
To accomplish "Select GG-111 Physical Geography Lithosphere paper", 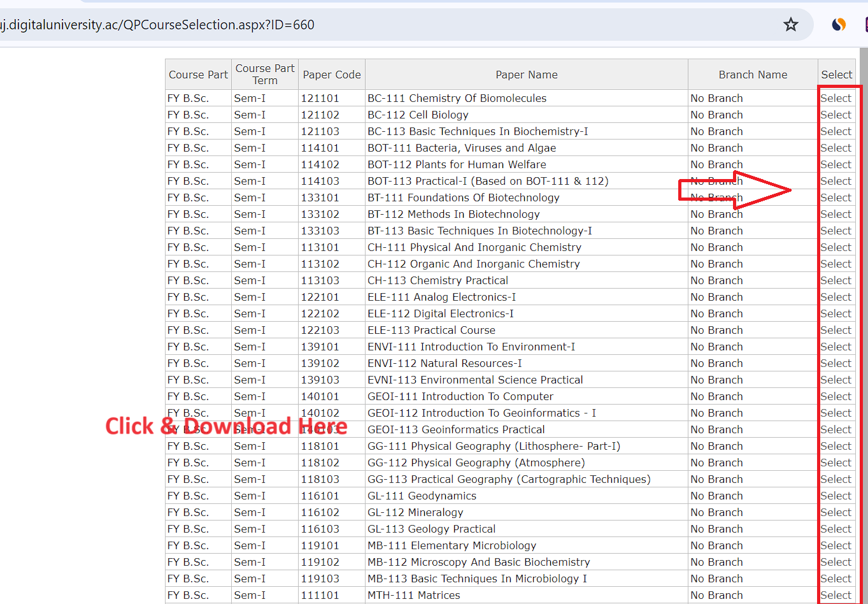I will click(836, 446).
